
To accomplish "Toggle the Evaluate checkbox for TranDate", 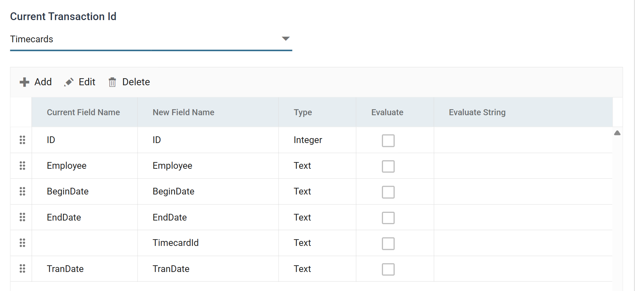I will pos(388,269).
